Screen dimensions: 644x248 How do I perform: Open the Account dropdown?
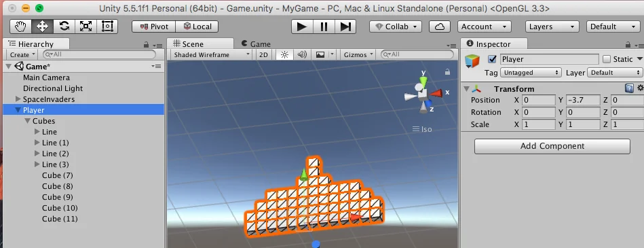pos(485,26)
